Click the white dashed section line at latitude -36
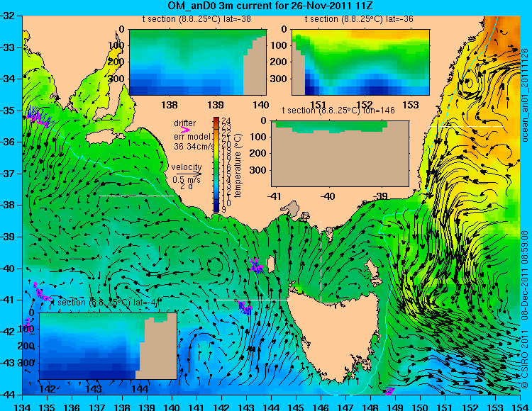 pyautogui.click(x=467, y=126)
